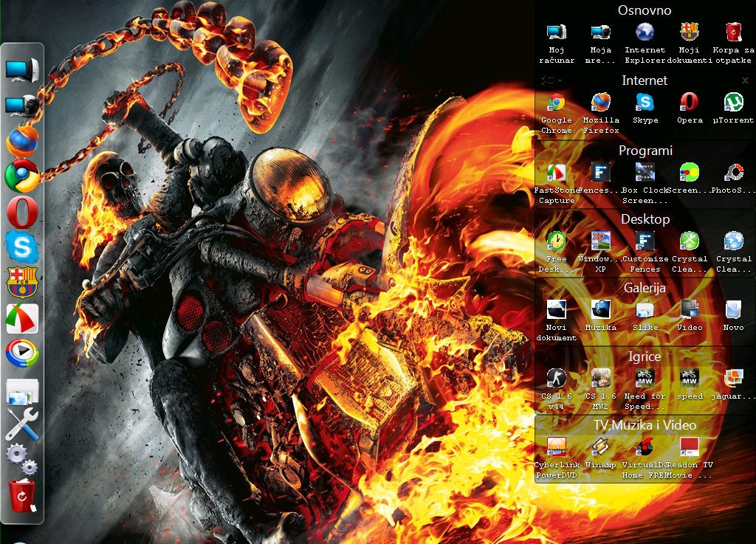Launch Internet Explorer from the Osnovno fence

point(645,32)
